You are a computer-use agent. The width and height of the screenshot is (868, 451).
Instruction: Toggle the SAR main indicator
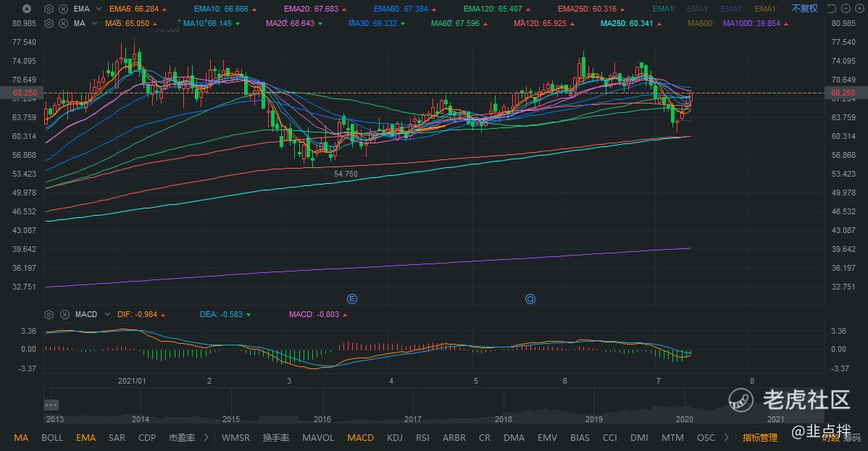[x=117, y=438]
